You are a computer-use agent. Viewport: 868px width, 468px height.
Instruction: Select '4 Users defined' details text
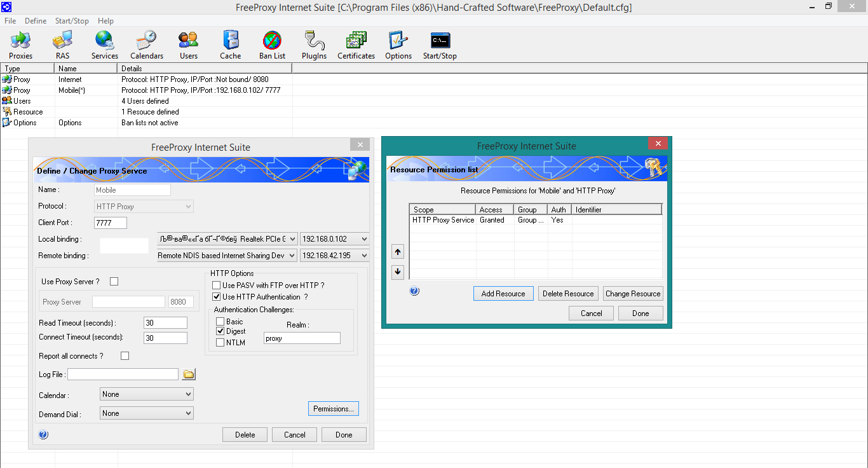(145, 100)
